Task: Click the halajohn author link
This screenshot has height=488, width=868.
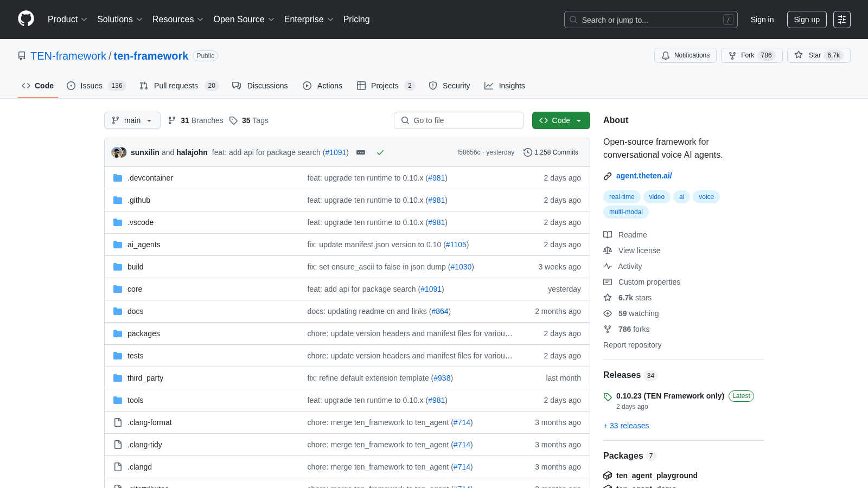Action: [192, 152]
